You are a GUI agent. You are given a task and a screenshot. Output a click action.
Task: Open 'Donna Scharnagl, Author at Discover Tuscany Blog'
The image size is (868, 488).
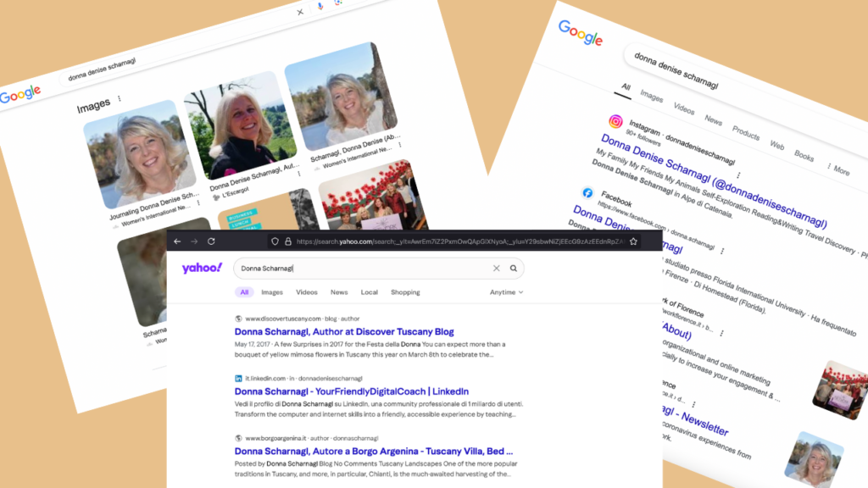pyautogui.click(x=344, y=332)
